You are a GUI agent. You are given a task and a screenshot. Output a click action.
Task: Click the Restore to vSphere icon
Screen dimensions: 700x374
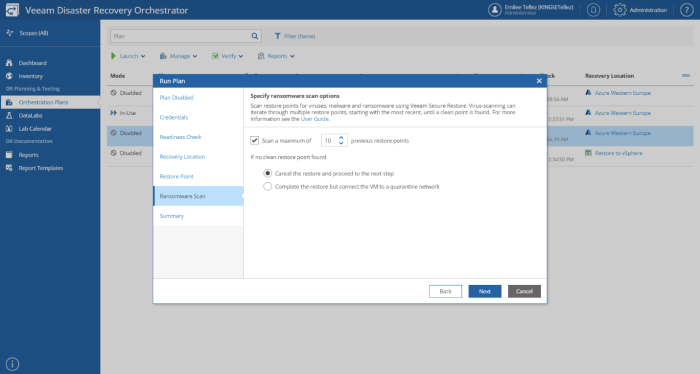click(x=588, y=153)
